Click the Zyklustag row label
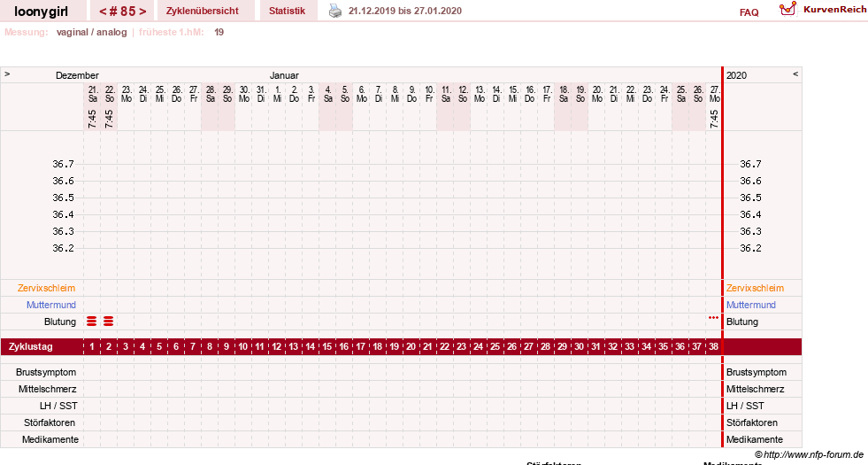Screen dimensions: 868x465 point(31,346)
